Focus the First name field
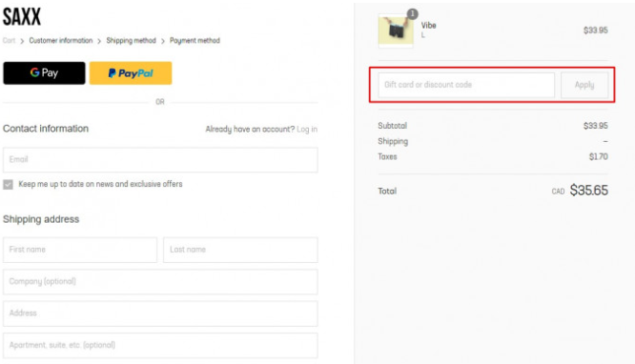This screenshot has width=635, height=364. 80,250
